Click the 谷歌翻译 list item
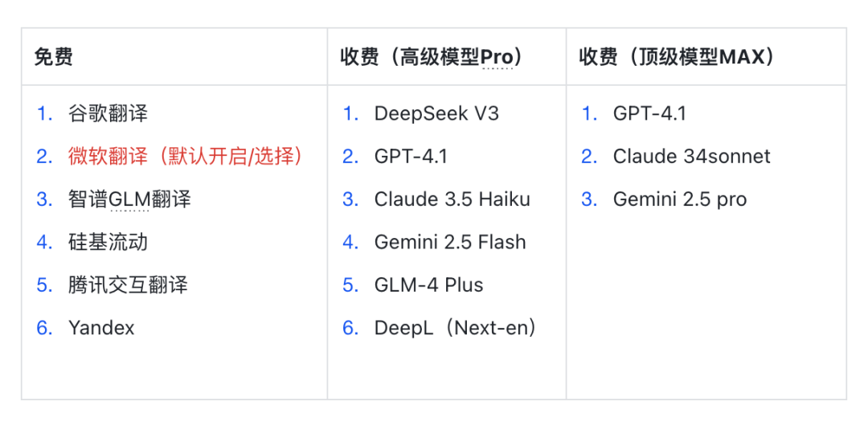This screenshot has height=426, width=868. click(108, 113)
